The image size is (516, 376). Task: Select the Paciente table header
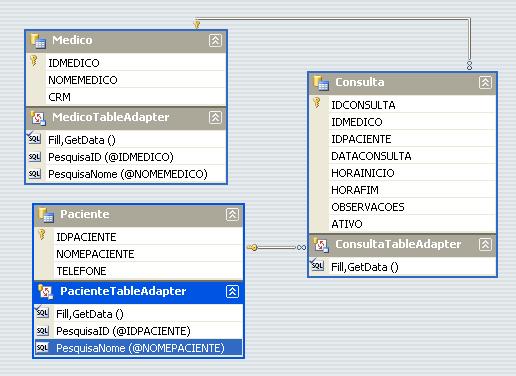[138, 215]
